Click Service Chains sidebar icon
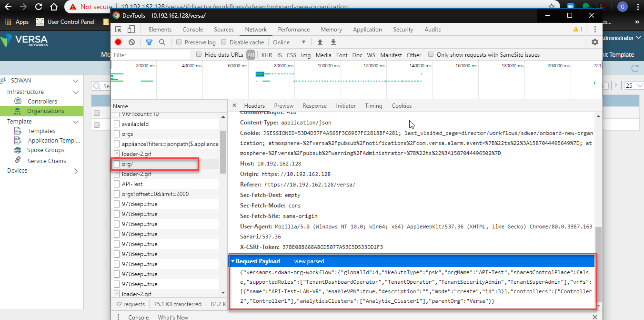Screen dimensions: 644x320 18,160
